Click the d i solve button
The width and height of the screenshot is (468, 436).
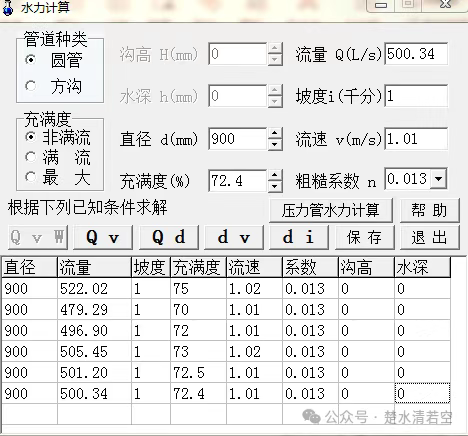pyautogui.click(x=299, y=237)
